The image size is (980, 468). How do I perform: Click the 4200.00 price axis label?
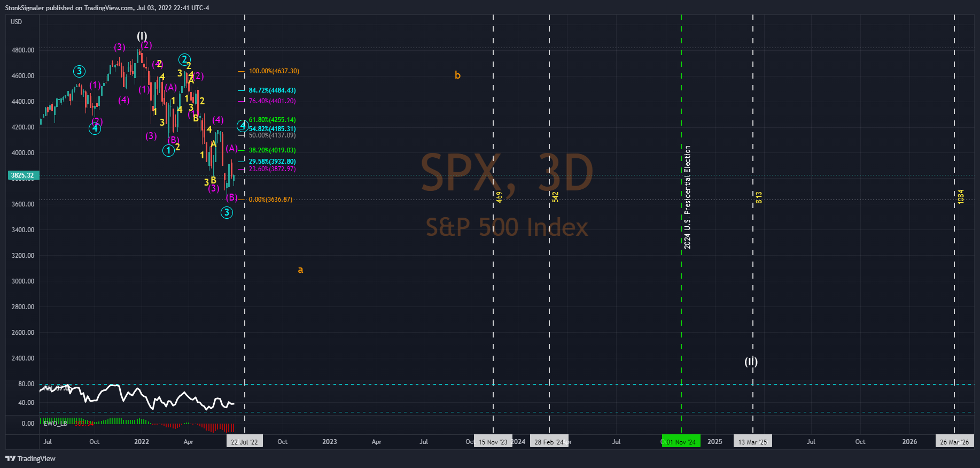[23, 127]
